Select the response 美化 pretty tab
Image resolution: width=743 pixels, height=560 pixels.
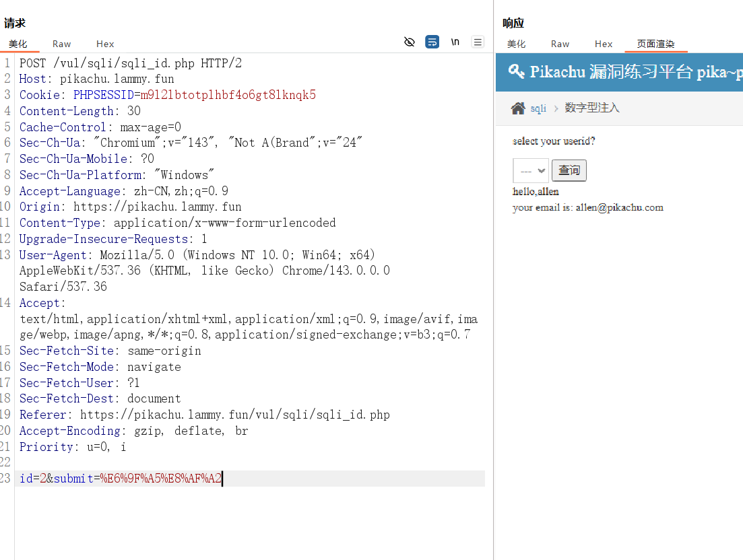pos(517,44)
